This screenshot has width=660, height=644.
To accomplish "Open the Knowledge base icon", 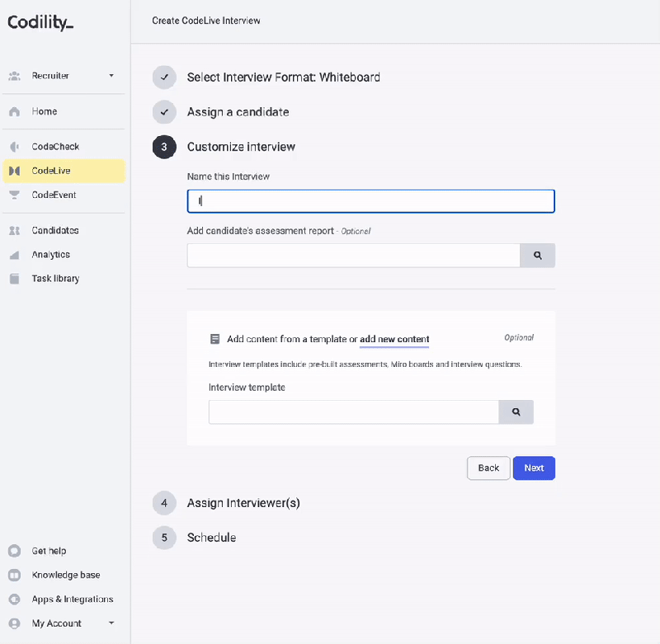I will pos(13,575).
